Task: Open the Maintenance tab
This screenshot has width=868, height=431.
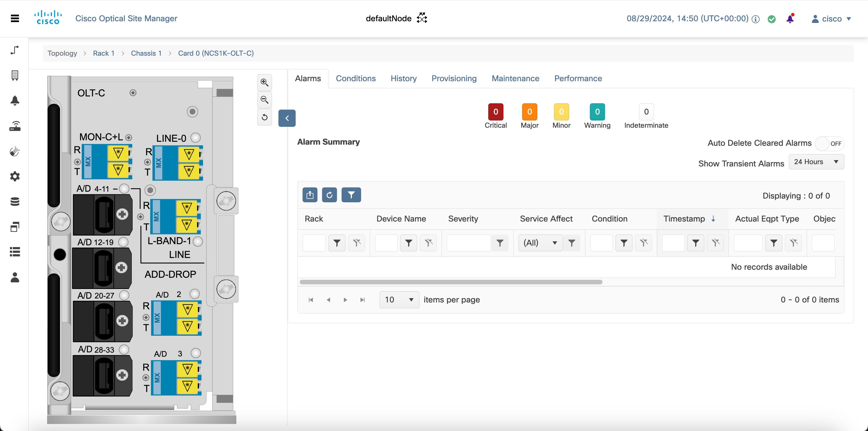Action: point(516,79)
